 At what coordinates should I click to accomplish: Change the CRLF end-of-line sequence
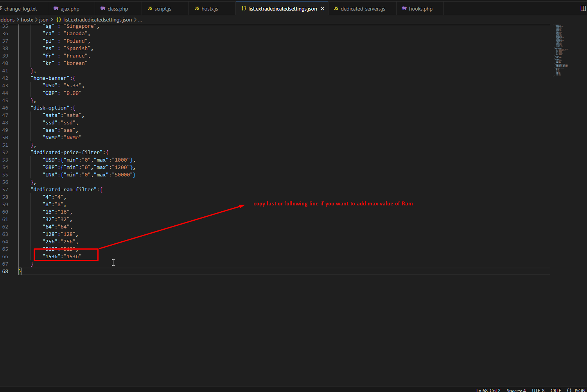click(556, 390)
